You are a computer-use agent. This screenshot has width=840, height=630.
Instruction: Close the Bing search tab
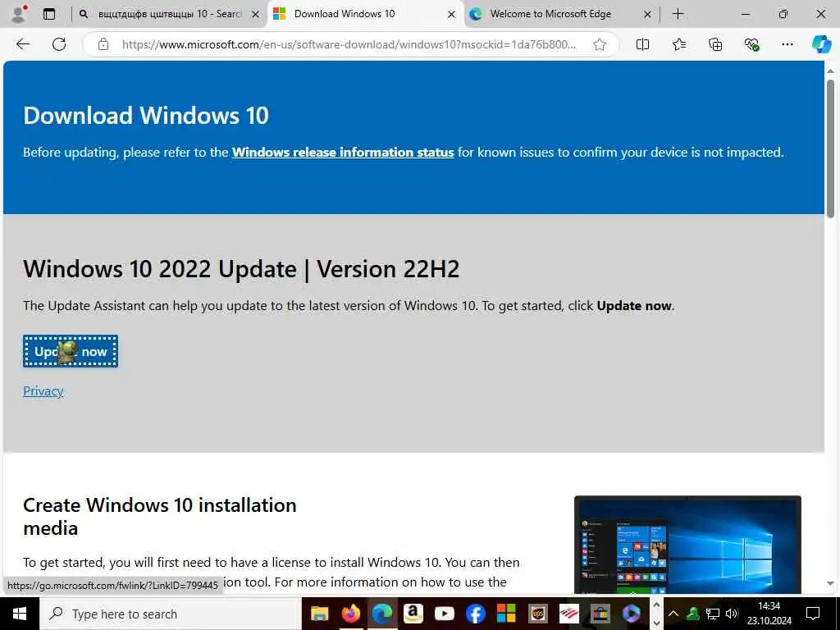point(256,15)
